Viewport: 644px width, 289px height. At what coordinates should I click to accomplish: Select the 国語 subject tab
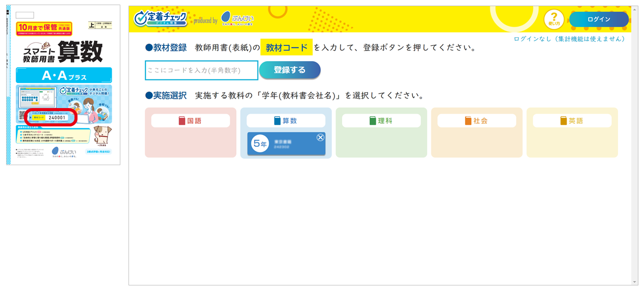(190, 121)
